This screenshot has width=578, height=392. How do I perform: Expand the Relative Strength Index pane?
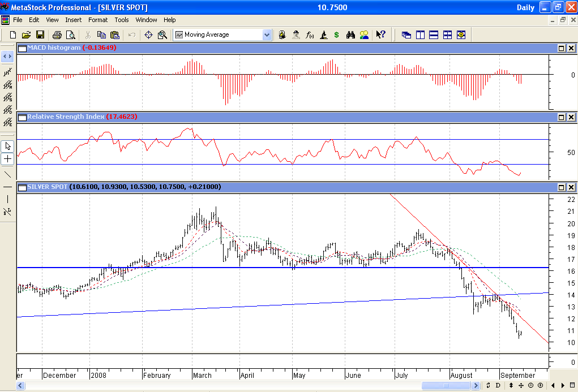pos(562,117)
